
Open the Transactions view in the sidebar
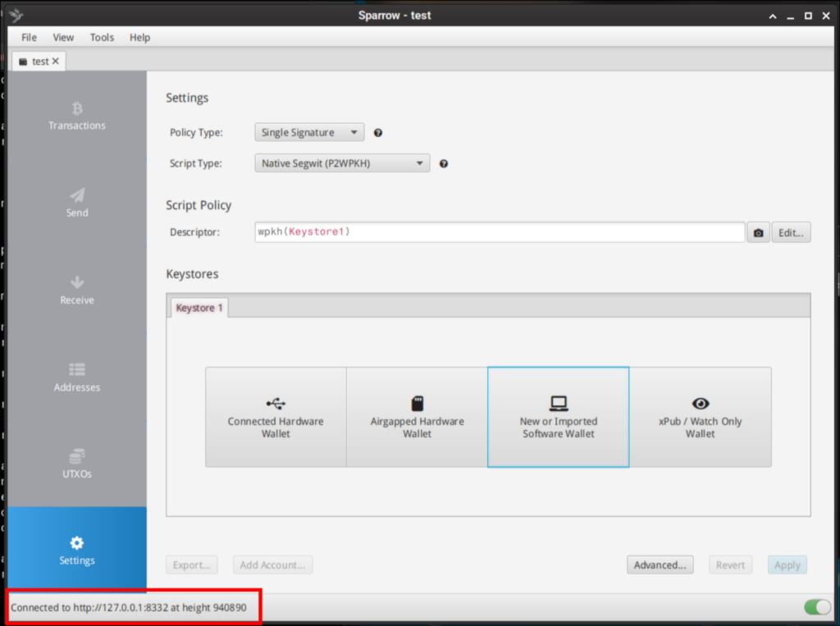[x=76, y=115]
